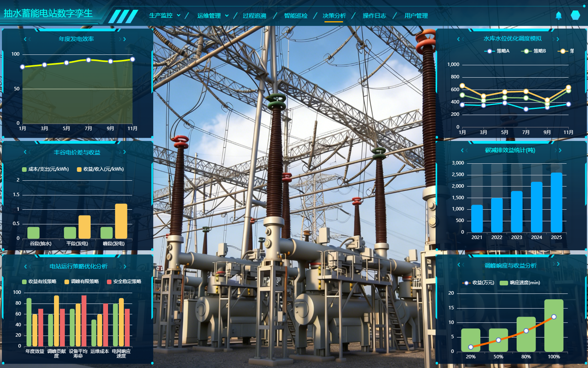Click right arrow beside 碳减排效益统计 title
This screenshot has height=368, width=588.
coord(560,150)
